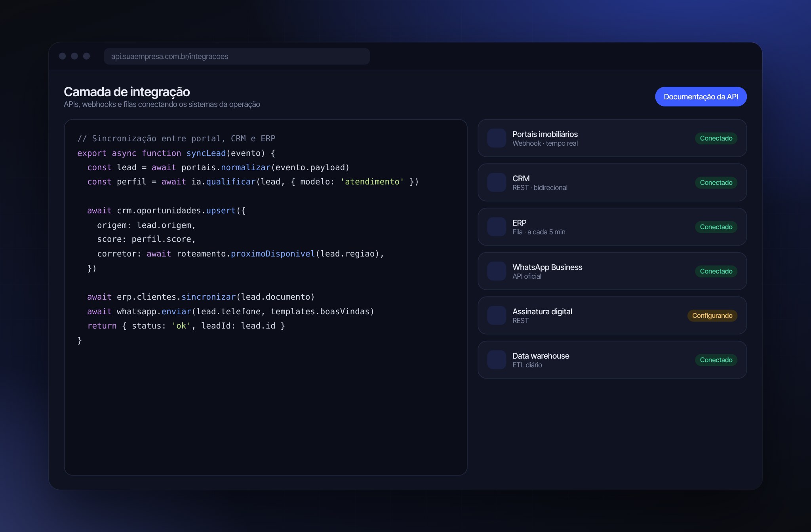Click Conectado badge on Portais imobiliários

click(x=716, y=138)
